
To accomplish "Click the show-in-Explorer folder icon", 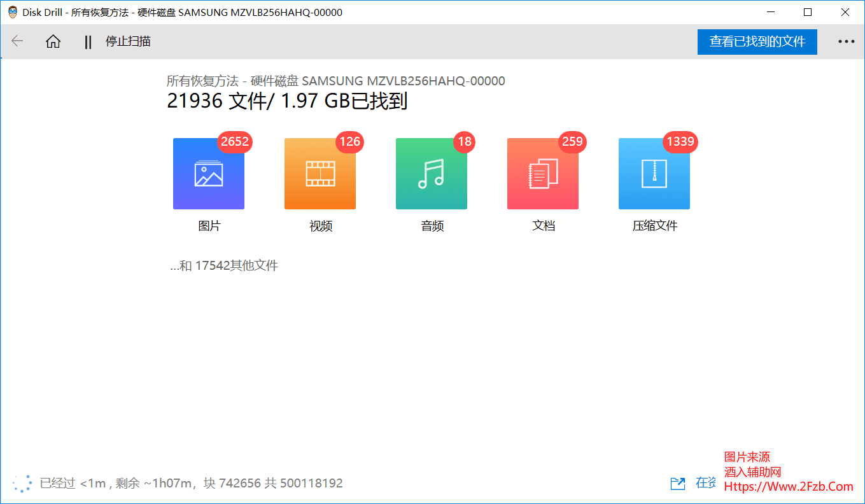I will tap(678, 484).
